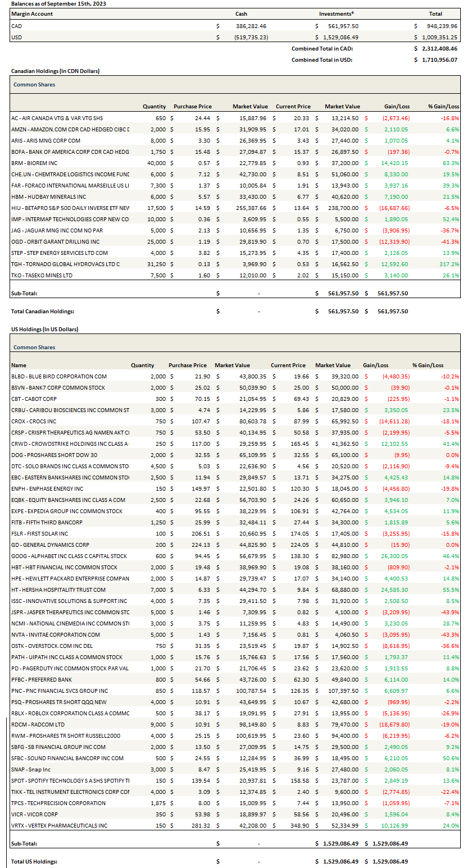Click the Margin Account header cell
467x868 pixels.
tap(32, 14)
